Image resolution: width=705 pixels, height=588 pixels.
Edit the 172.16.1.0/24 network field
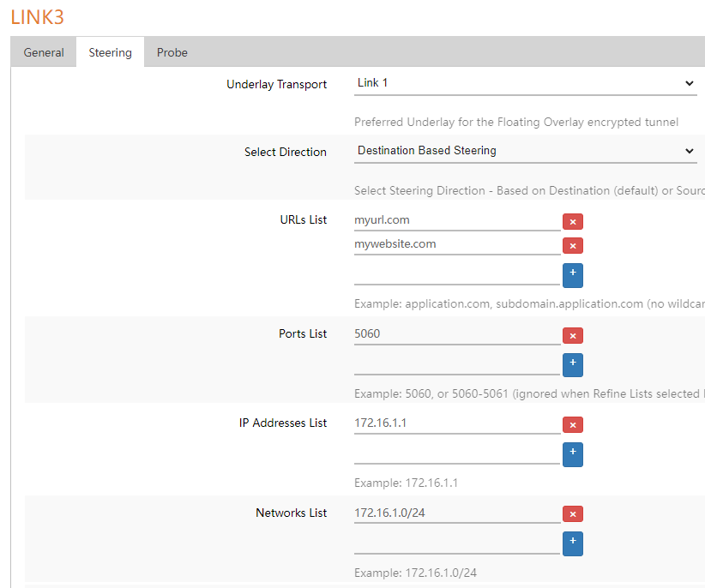(456, 513)
